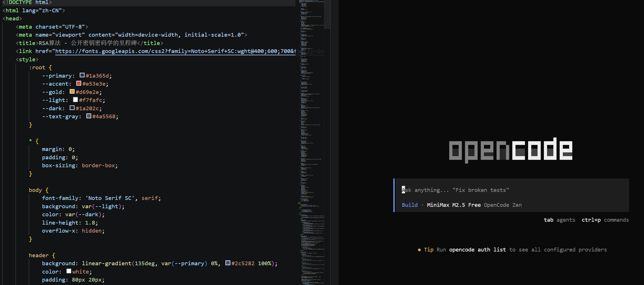Click the asterisk universal selector

(x=30, y=141)
